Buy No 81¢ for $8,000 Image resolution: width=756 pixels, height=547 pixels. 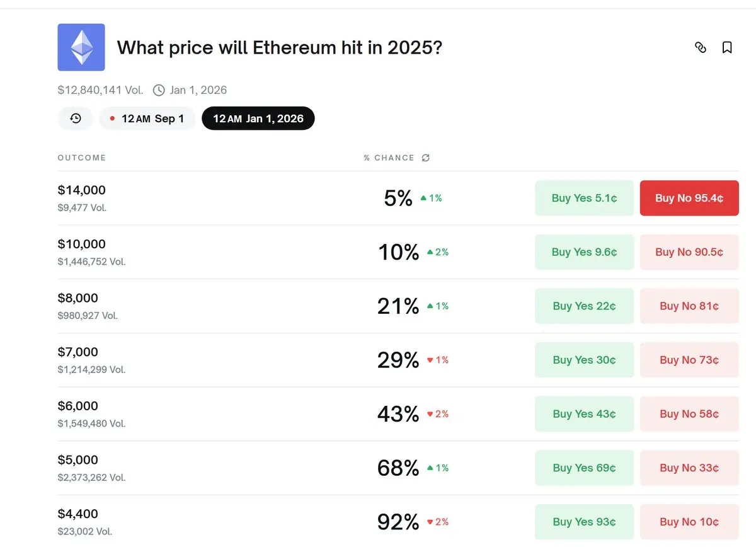[x=689, y=306]
